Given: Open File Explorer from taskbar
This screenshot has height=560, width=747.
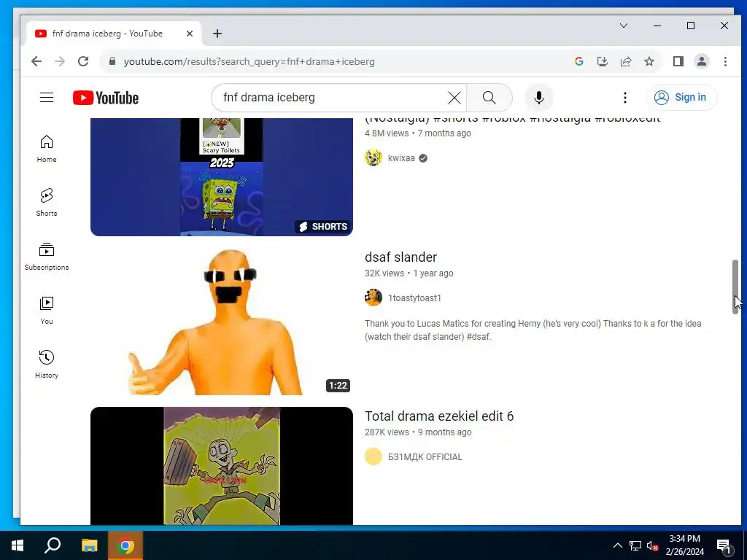Looking at the screenshot, I should (x=89, y=545).
